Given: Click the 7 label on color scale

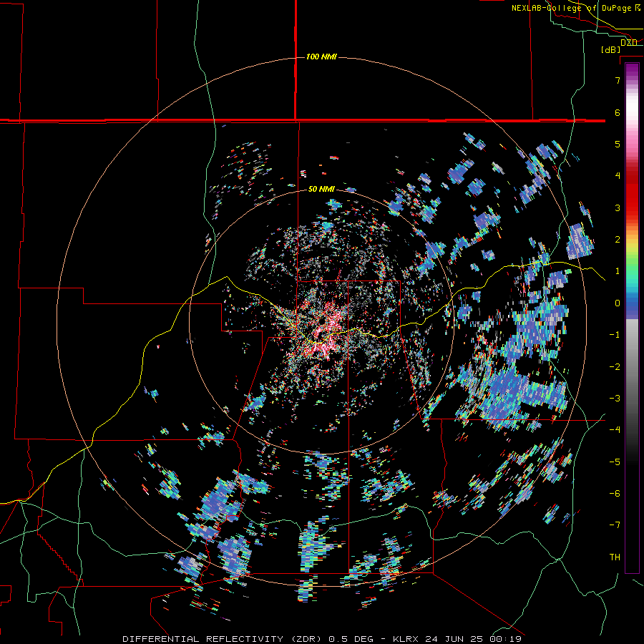Looking at the screenshot, I should (618, 80).
